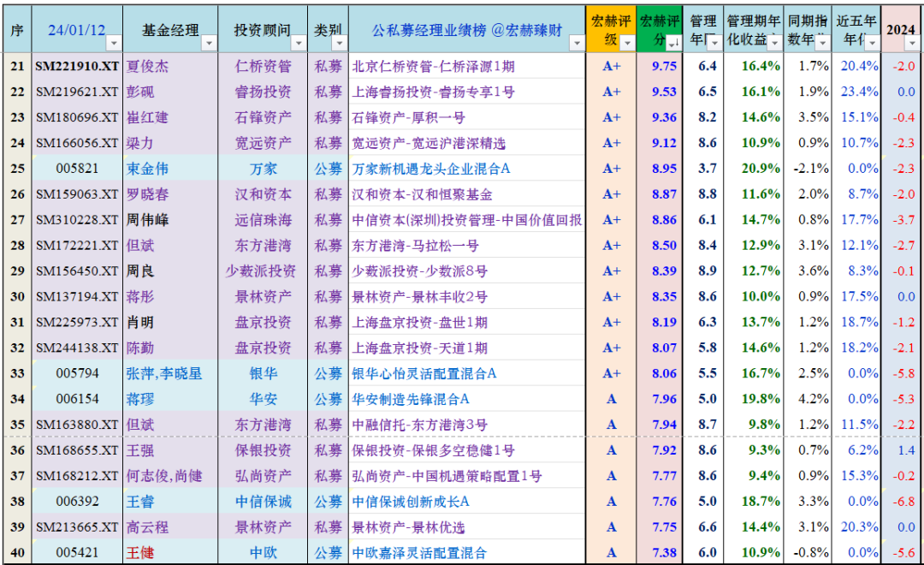Click manager name 陈勤
This screenshot has width=924, height=565.
pos(140,348)
